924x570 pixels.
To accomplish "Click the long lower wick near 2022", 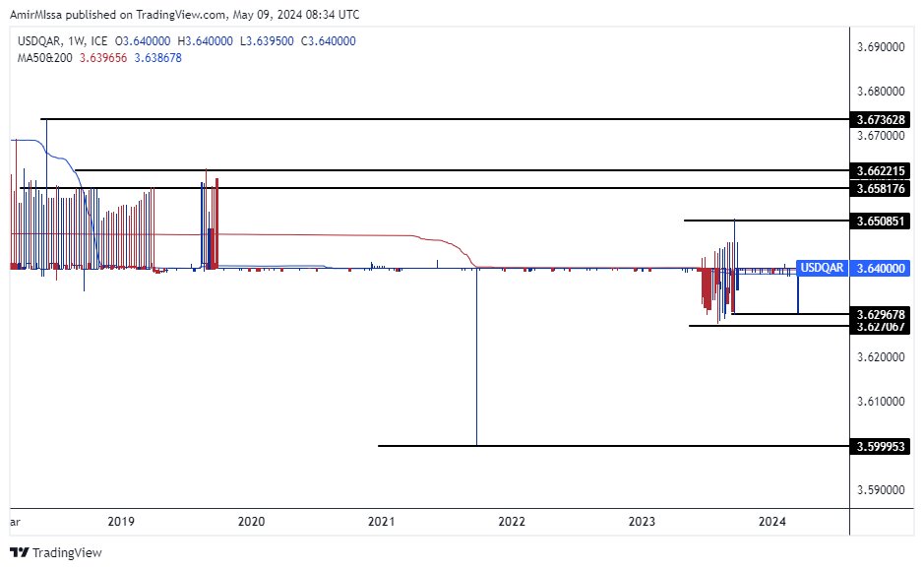I will 476,357.
